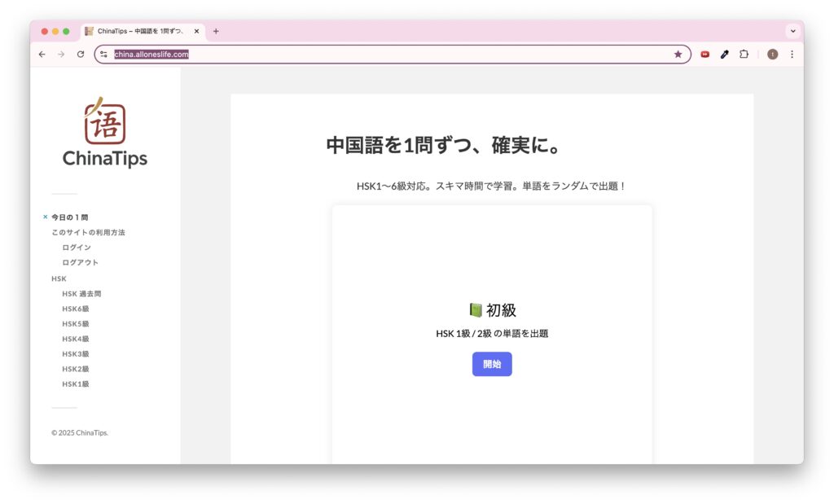Viewport: 834px width, 504px height.
Task: Open HSK 過去問 sidebar link
Action: (81, 294)
